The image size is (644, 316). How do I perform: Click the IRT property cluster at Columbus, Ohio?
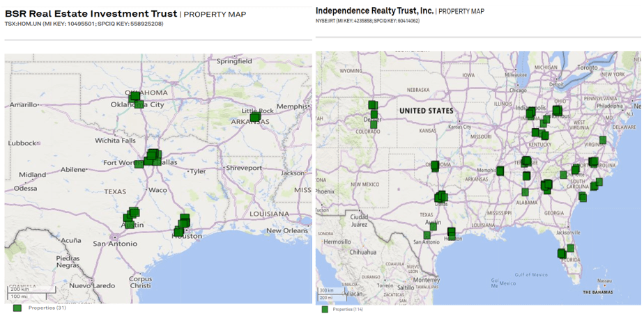pos(558,111)
